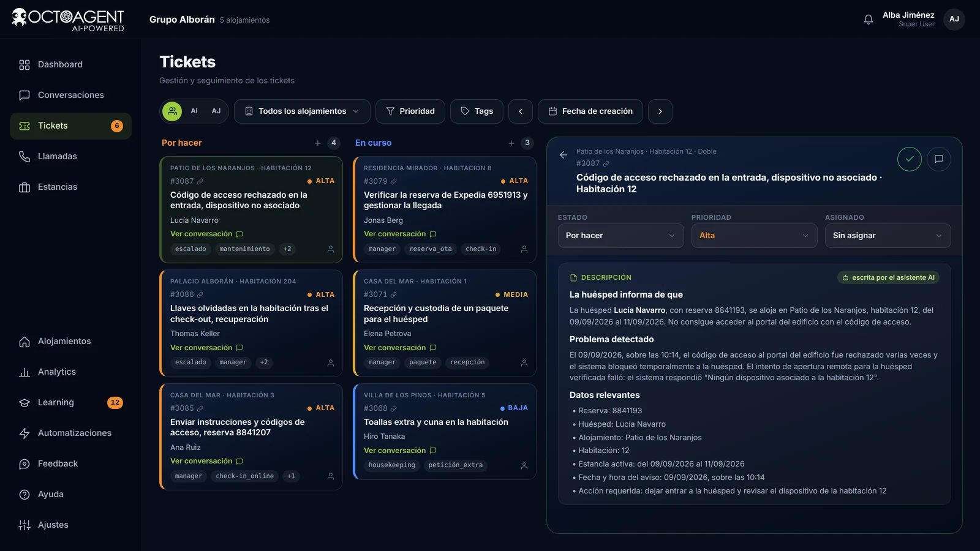The image size is (980, 551).
Task: Go back using the ticket detail arrow
Action: point(563,155)
